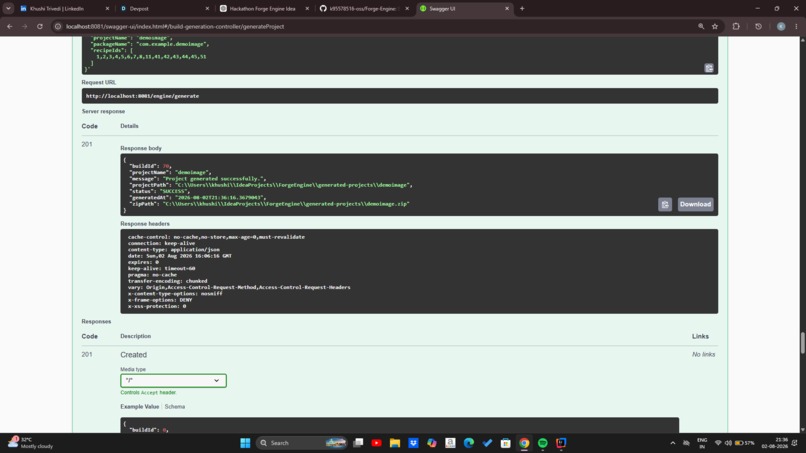Image resolution: width=806 pixels, height=453 pixels.
Task: Launch YouTube from taskbar
Action: tap(376, 443)
